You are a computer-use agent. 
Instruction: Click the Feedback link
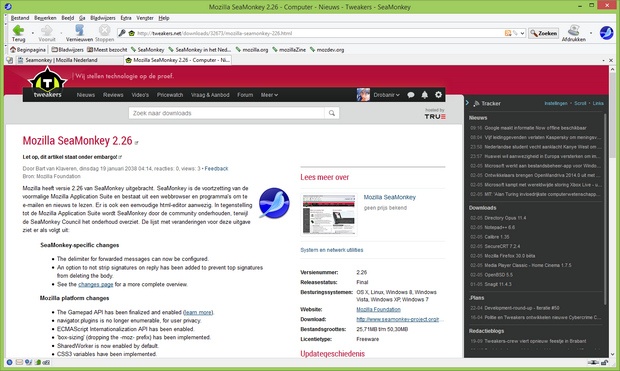pyautogui.click(x=216, y=168)
